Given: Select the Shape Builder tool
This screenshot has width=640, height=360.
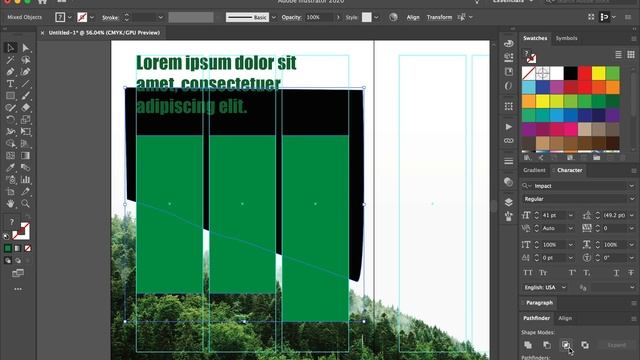Looking at the screenshot, I should point(10,144).
